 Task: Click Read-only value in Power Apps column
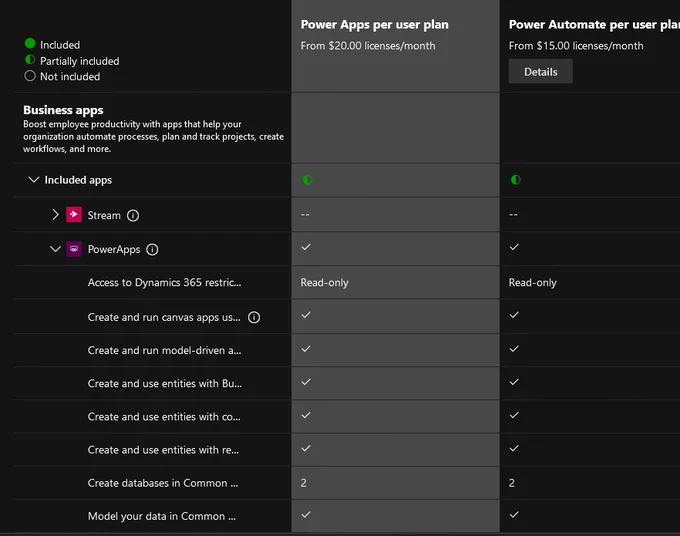[x=324, y=282]
